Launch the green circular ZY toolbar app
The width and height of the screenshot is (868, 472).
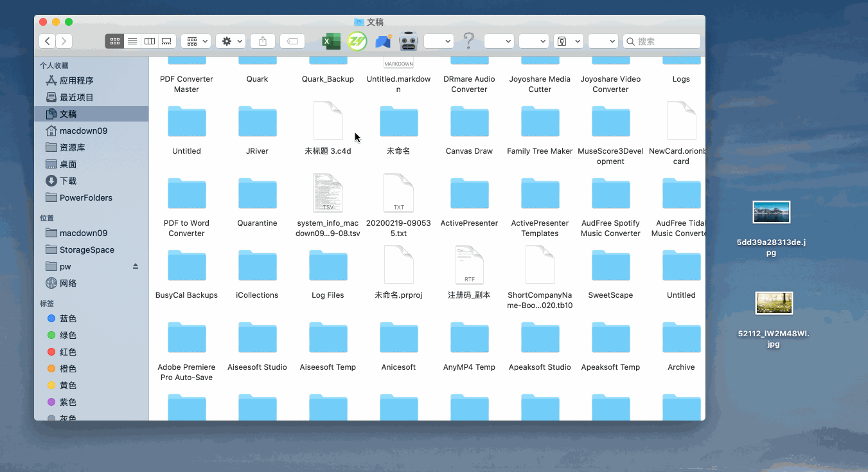tap(357, 41)
